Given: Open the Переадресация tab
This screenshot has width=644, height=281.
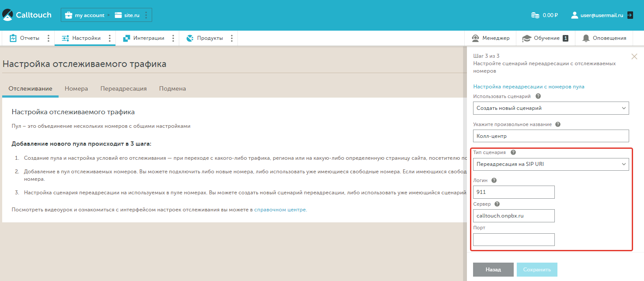Looking at the screenshot, I should [123, 88].
